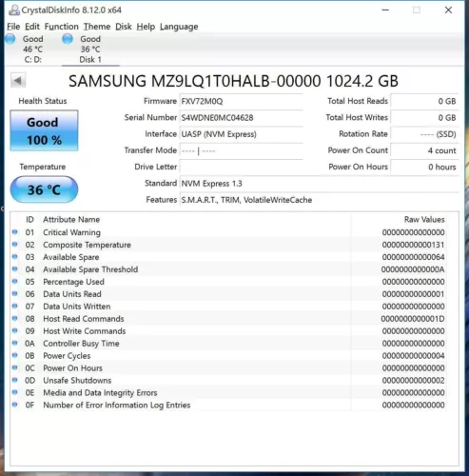This screenshot has width=469, height=476.
Task: Click the ID column header
Action: pos(29,220)
